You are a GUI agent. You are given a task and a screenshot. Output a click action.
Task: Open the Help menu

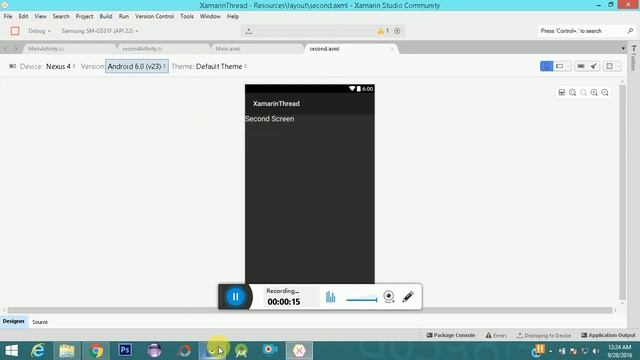tap(233, 16)
